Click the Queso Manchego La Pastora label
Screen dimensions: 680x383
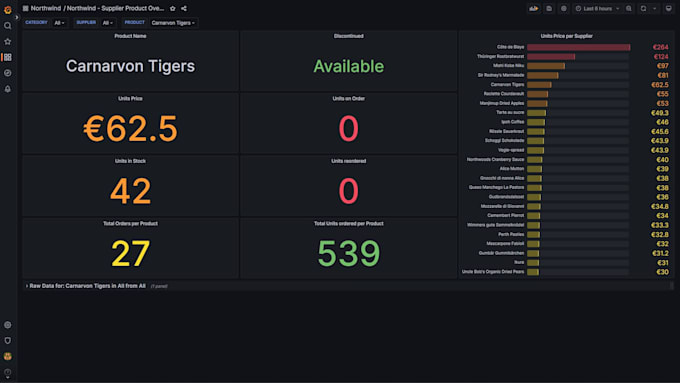click(x=497, y=187)
